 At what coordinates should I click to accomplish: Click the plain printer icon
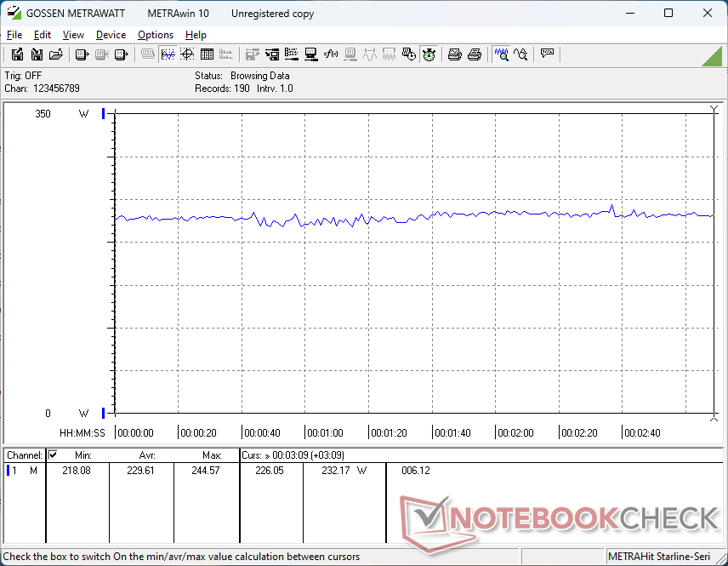click(x=474, y=54)
